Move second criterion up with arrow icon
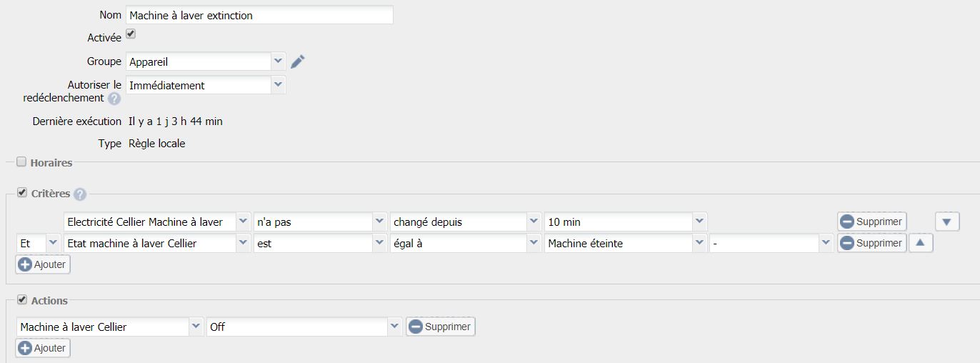This screenshot has width=980, height=363. (x=921, y=243)
